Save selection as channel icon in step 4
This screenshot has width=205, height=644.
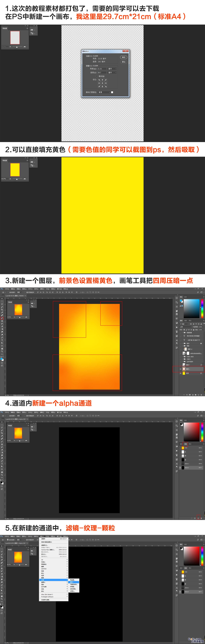pos(195,518)
